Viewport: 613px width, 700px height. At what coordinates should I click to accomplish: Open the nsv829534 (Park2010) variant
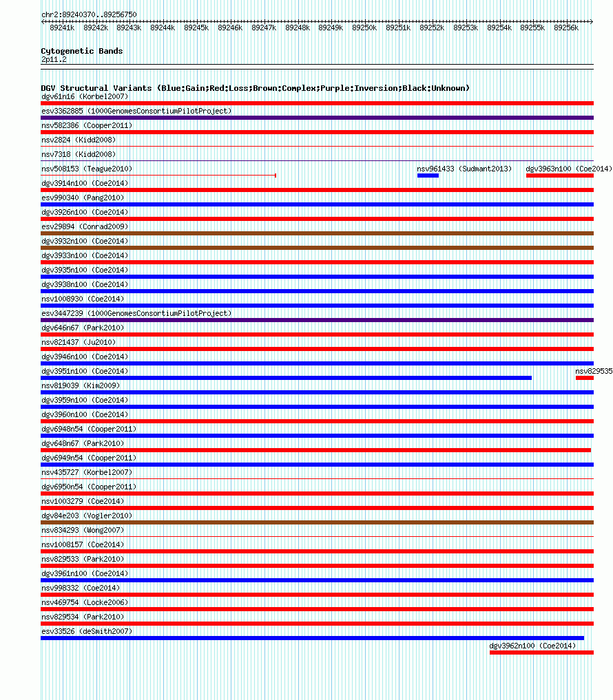(83, 617)
